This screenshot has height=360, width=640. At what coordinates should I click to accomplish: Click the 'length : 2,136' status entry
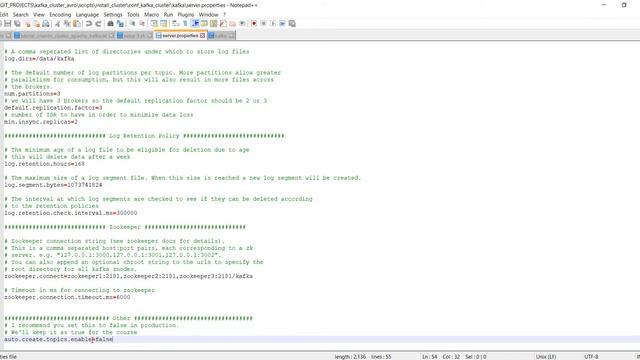350,357
